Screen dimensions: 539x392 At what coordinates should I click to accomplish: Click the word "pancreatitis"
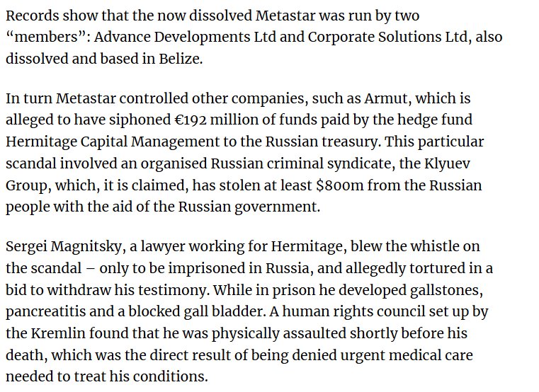[45, 311]
